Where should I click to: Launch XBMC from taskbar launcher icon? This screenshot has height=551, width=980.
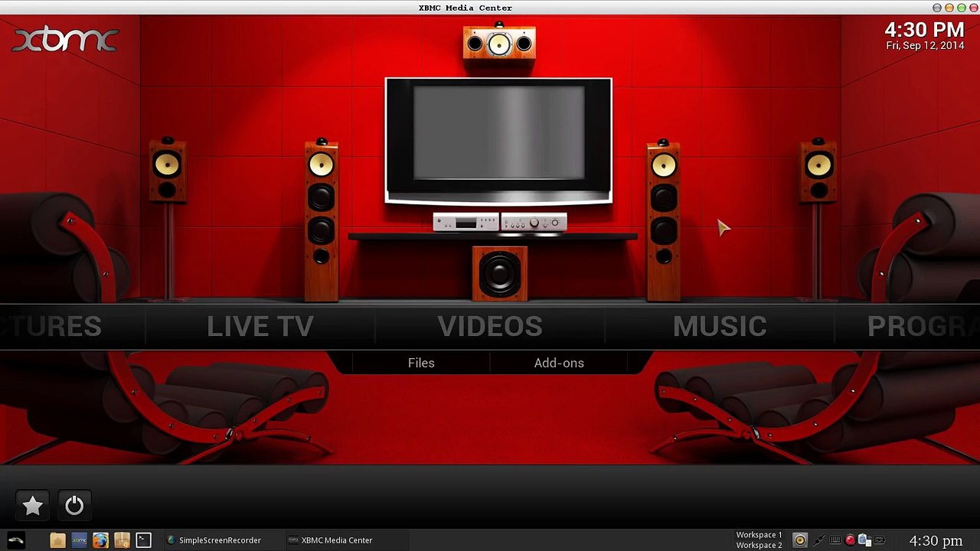coord(79,540)
